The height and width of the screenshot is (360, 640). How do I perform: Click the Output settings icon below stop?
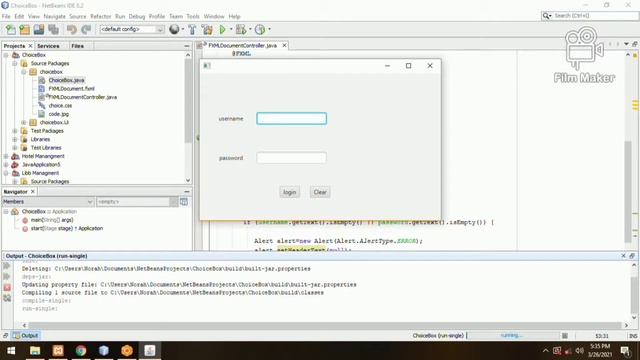point(7,298)
